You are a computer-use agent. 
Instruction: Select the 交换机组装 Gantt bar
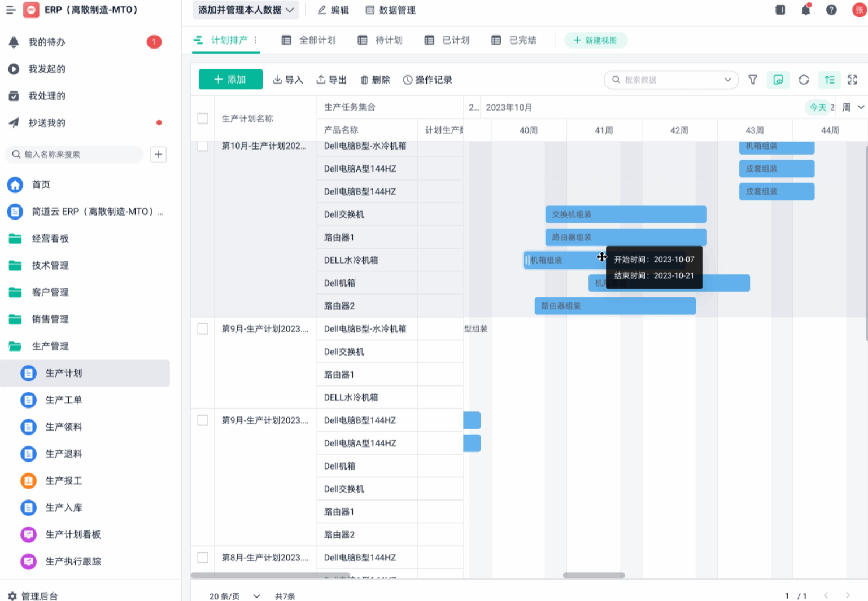point(626,214)
